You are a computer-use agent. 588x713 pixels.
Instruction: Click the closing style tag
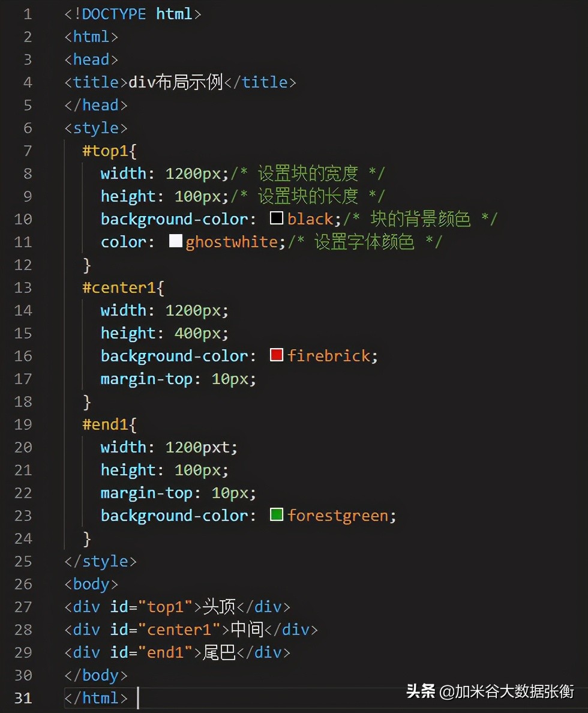coord(100,562)
